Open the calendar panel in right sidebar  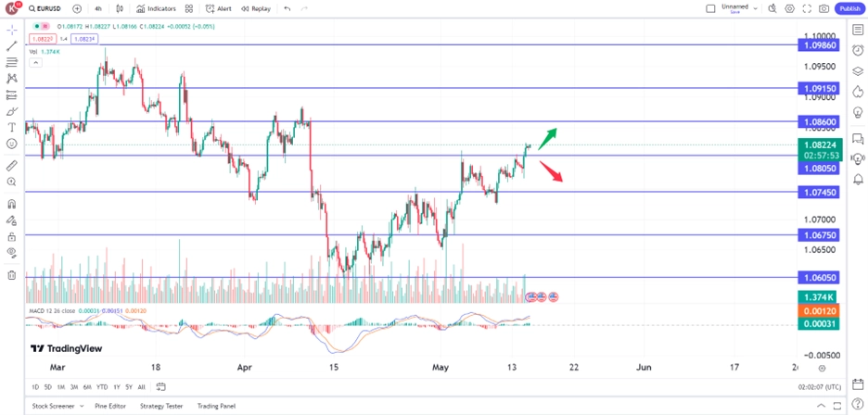[x=858, y=384]
